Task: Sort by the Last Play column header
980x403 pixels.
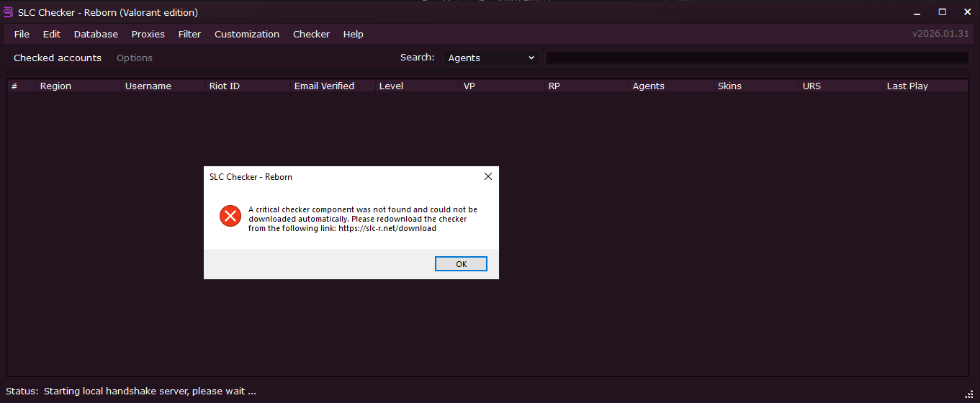Action: click(x=926, y=86)
